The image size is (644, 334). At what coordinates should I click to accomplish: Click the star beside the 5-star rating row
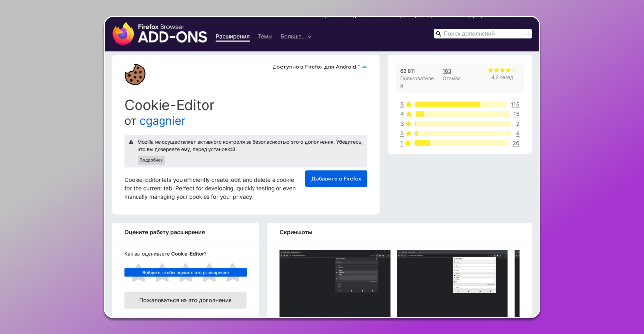(408, 104)
